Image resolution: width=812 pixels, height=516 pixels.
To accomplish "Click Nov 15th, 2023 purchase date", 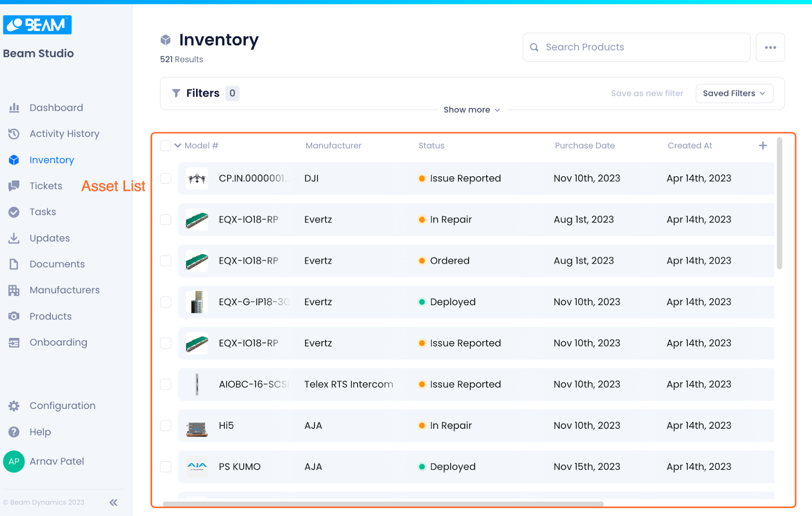I will pyautogui.click(x=587, y=467).
